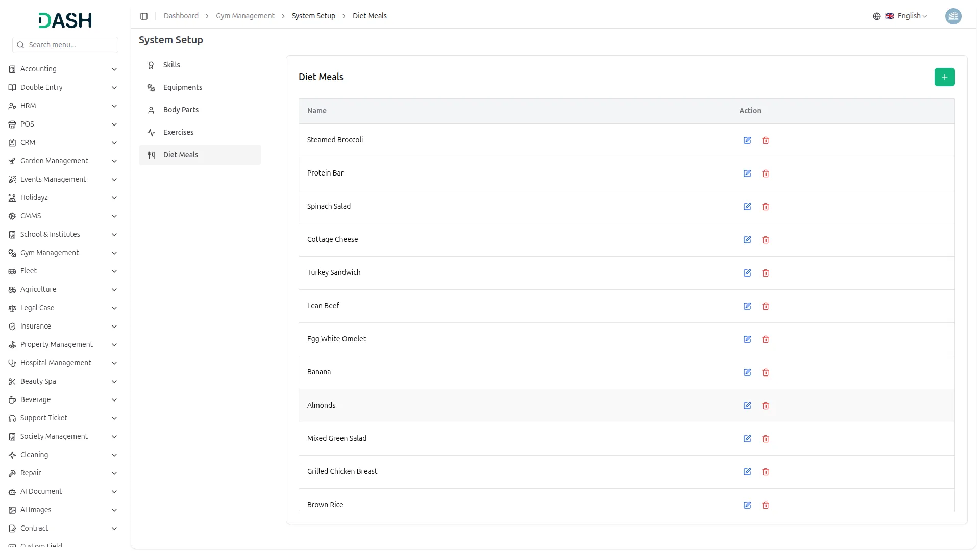Click the Gym Management breadcrumb
980x551 pixels.
tap(245, 16)
